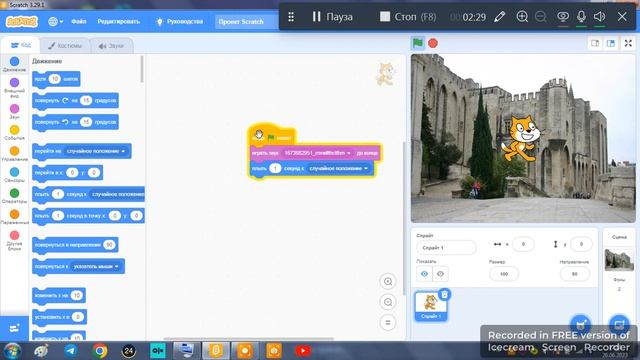Hide the sprite using crossed eye button
The width and height of the screenshot is (640, 360).
tap(440, 274)
